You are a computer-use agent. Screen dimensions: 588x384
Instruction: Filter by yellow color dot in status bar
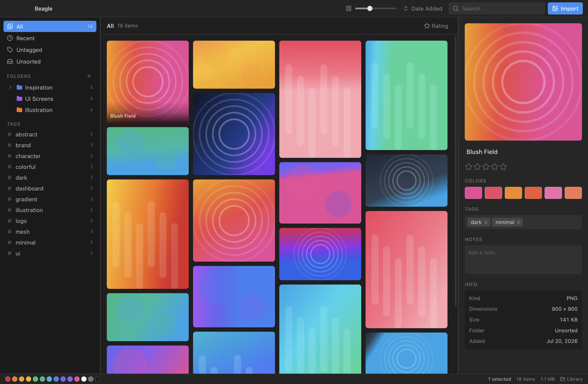[28, 379]
